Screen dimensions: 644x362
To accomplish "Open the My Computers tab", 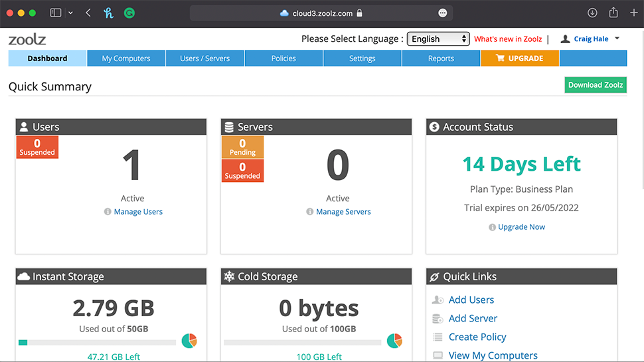I will (x=126, y=58).
